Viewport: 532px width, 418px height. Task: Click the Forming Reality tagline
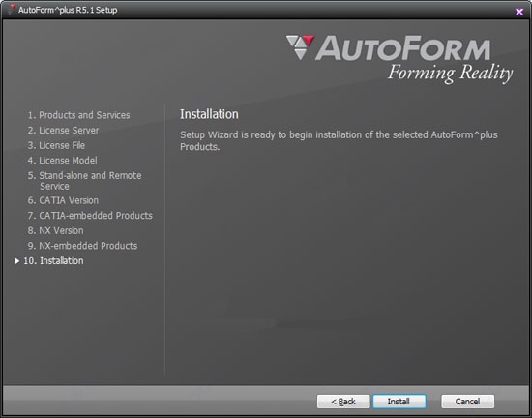click(450, 74)
